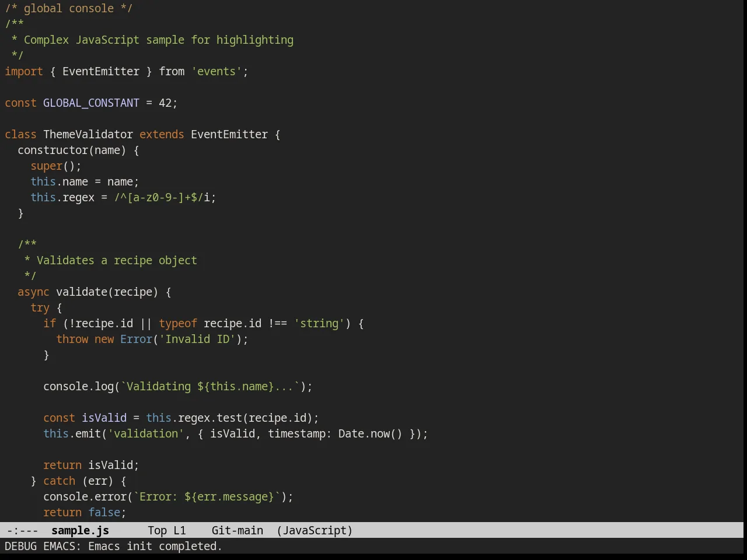Viewport: 747px width, 560px height.
Task: Click the 'false' literal
Action: tap(104, 512)
